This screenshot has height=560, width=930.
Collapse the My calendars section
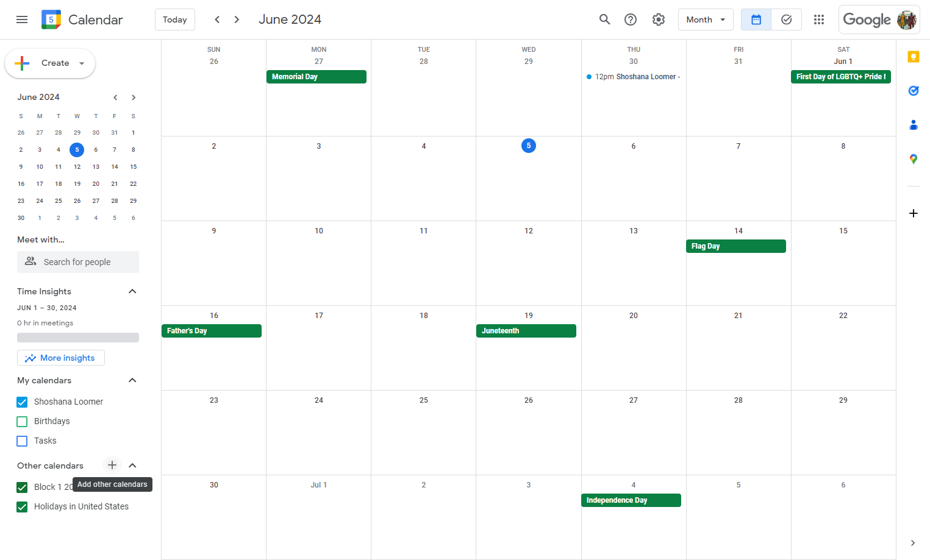click(x=132, y=380)
